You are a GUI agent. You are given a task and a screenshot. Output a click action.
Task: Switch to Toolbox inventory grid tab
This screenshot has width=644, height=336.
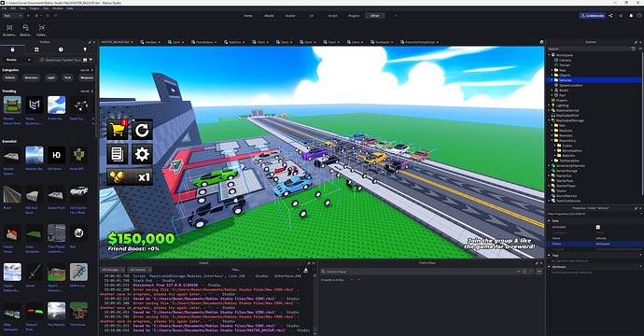coord(36,49)
